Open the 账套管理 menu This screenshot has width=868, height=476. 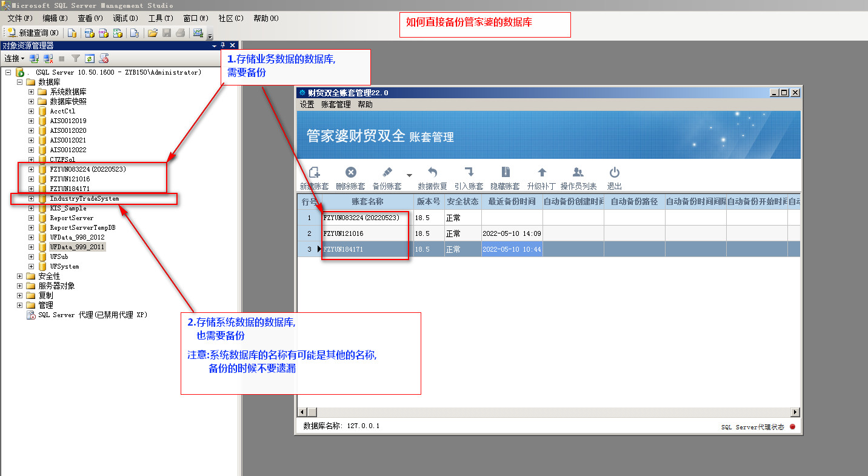(336, 104)
